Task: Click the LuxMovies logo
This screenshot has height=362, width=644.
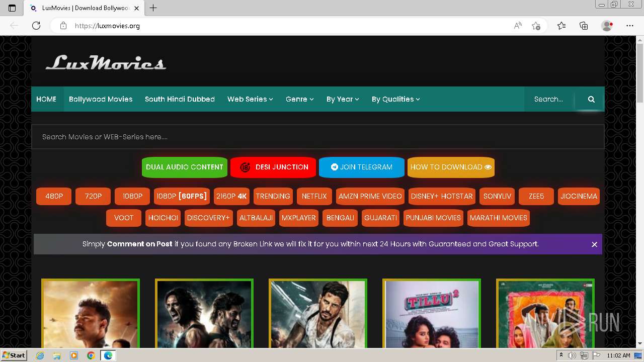Action: (106, 63)
